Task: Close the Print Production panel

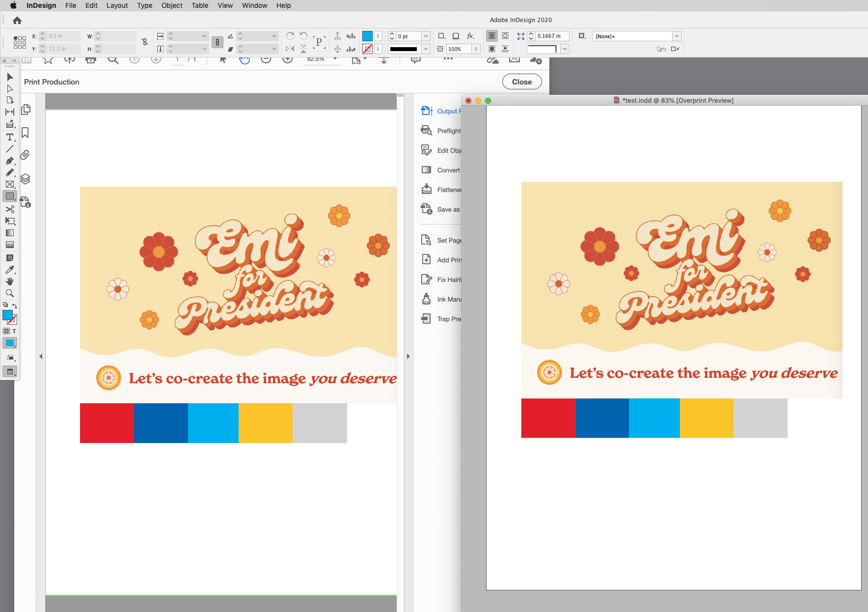Action: pyautogui.click(x=521, y=82)
